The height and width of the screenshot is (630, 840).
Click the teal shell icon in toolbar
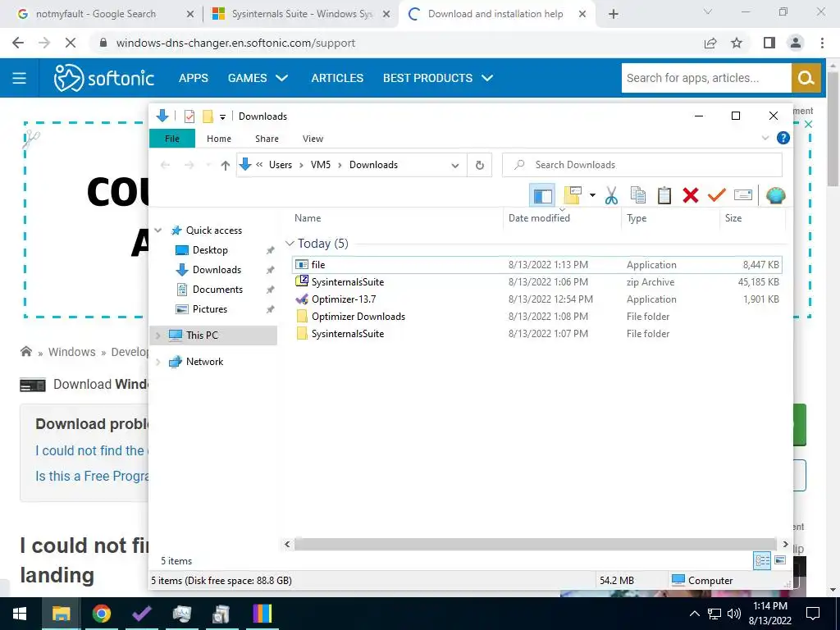(x=775, y=195)
